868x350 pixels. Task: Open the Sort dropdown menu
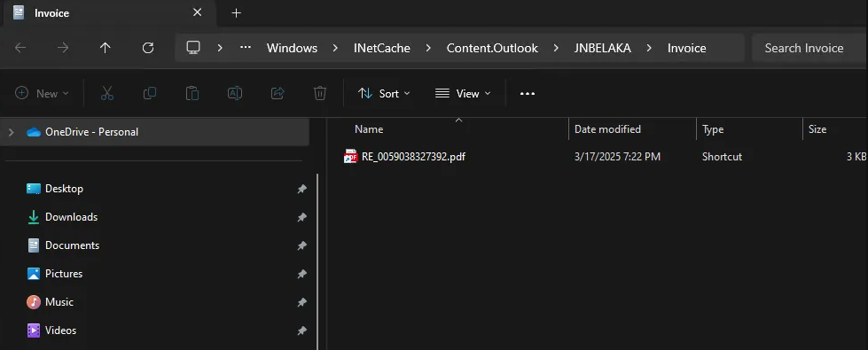tap(384, 93)
